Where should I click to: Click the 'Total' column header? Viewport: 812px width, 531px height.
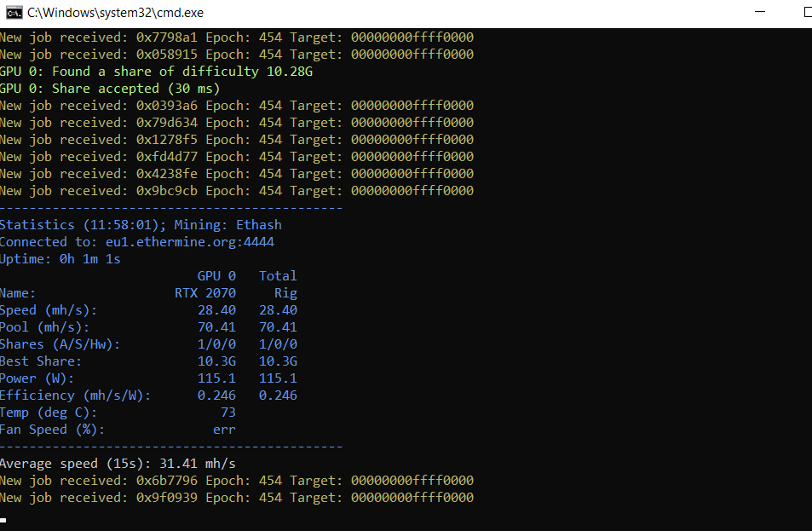point(278,276)
